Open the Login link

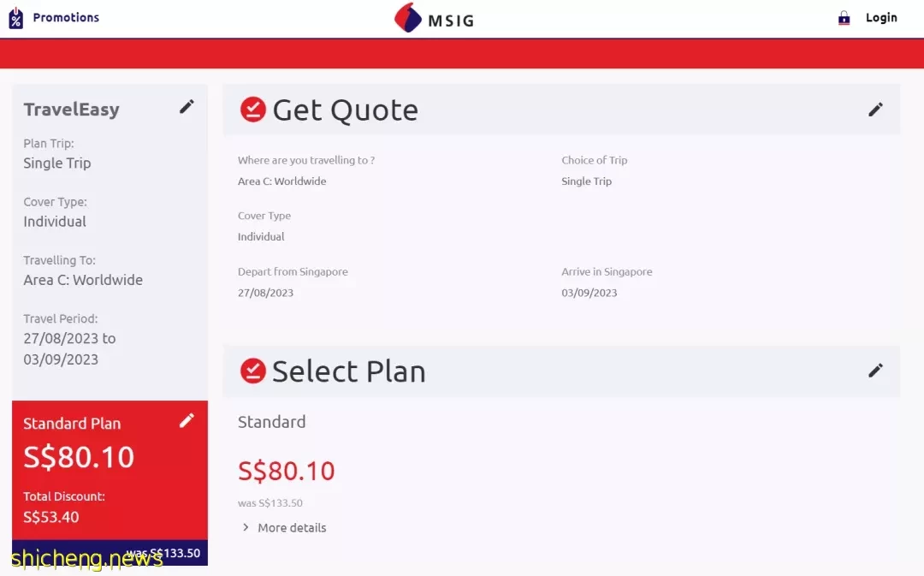[x=881, y=18]
